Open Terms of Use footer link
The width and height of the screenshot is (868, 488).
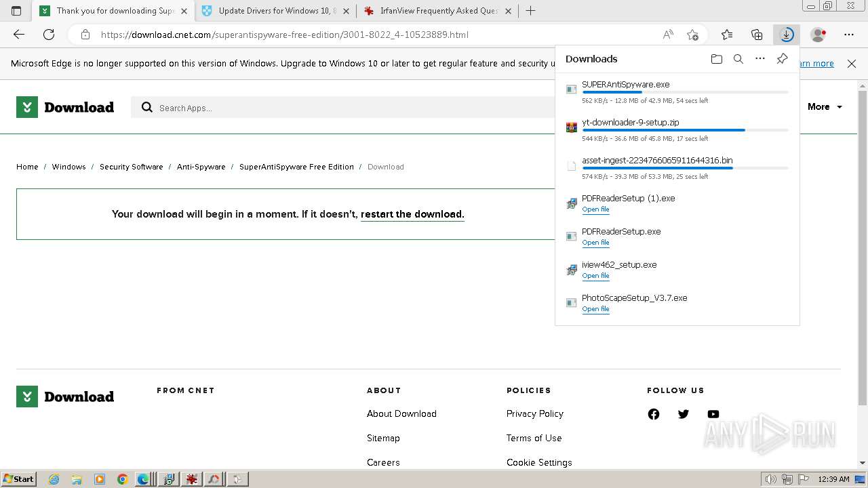534,439
